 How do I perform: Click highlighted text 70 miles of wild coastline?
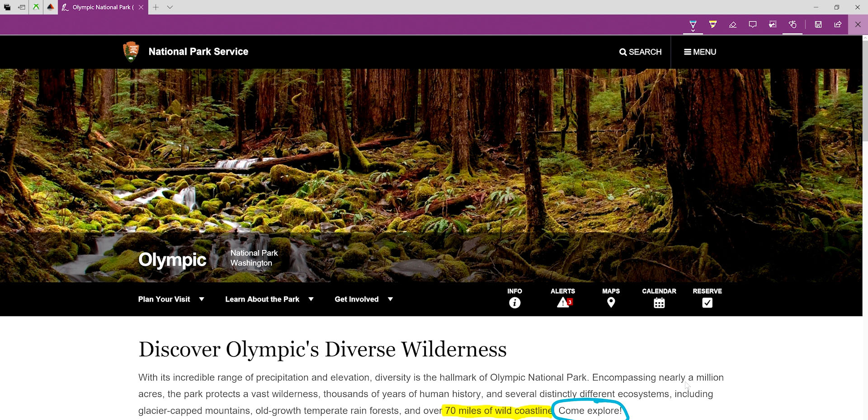pyautogui.click(x=498, y=411)
